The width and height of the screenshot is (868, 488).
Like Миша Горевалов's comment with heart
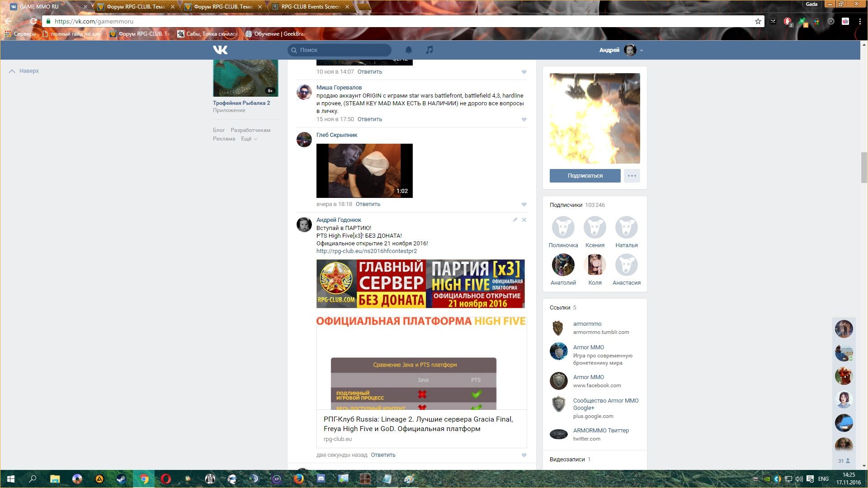click(524, 119)
